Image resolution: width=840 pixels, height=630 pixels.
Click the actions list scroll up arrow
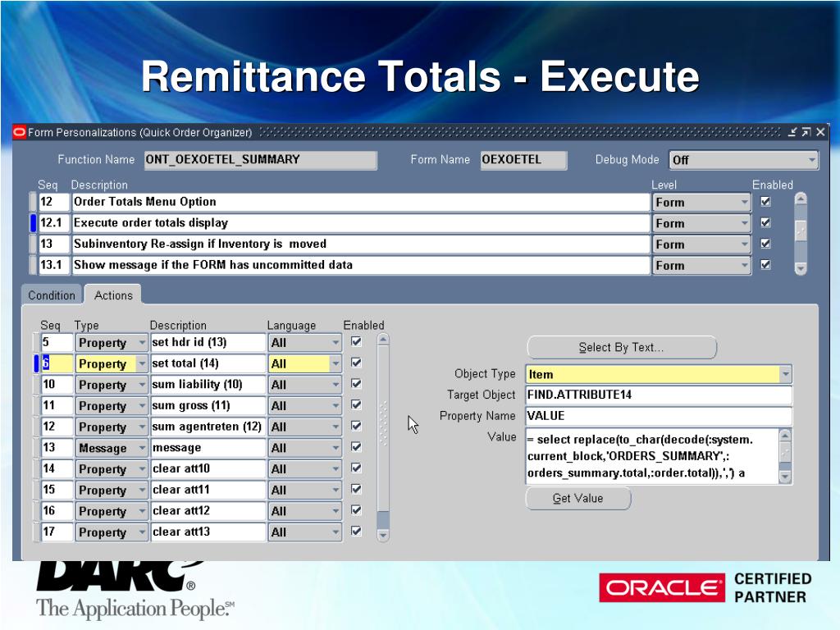tap(382, 340)
